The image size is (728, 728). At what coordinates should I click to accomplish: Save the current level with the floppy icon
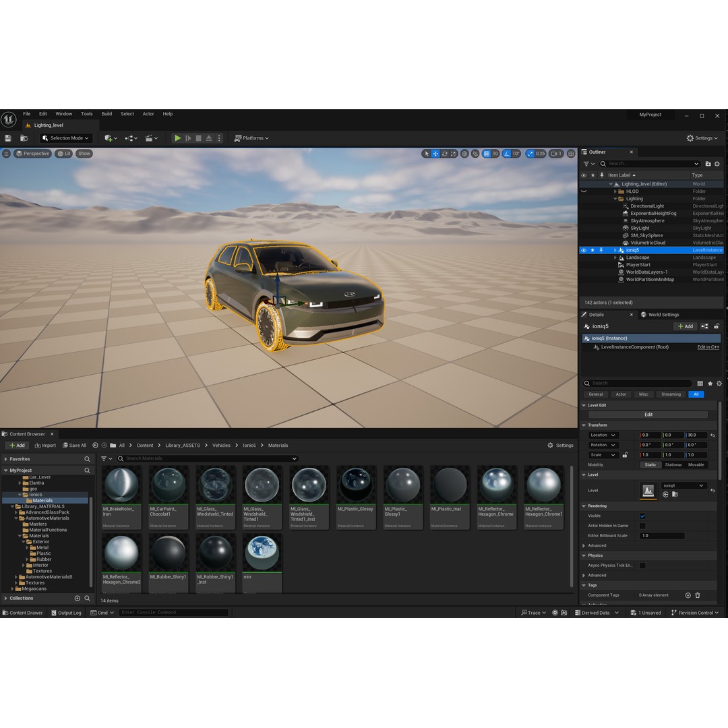tap(8, 138)
